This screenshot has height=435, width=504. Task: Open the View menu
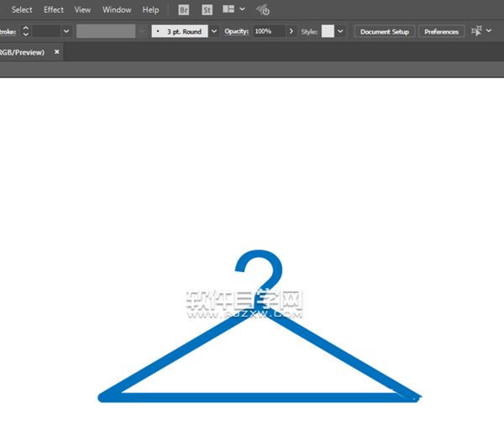pos(82,10)
